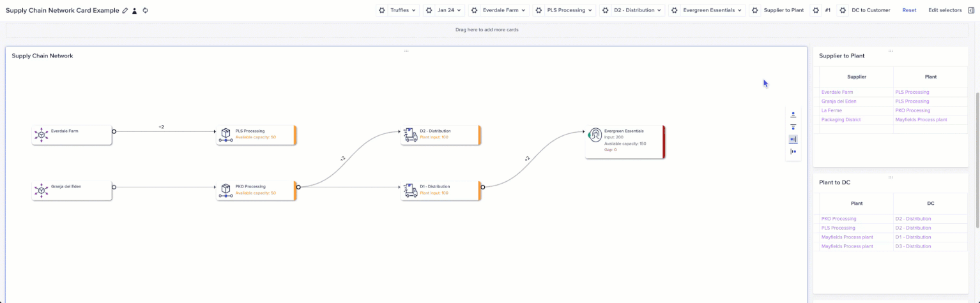The height and width of the screenshot is (303, 980).
Task: Click the pencil edit icon beside the title
Action: [125, 10]
